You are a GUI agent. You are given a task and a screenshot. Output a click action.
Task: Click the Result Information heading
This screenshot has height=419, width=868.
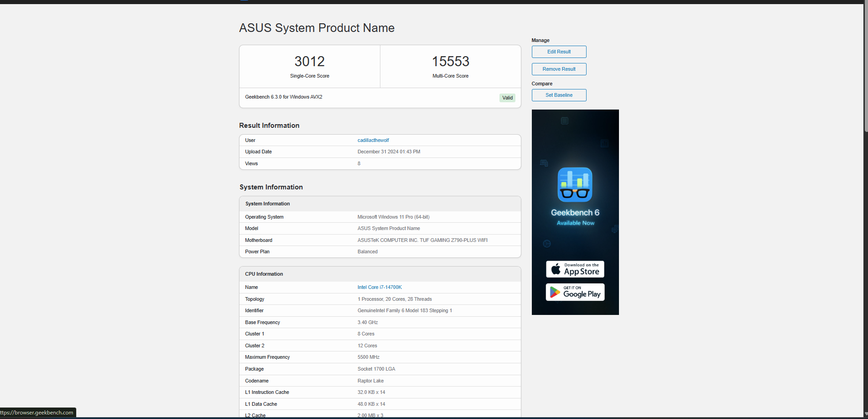pos(269,126)
